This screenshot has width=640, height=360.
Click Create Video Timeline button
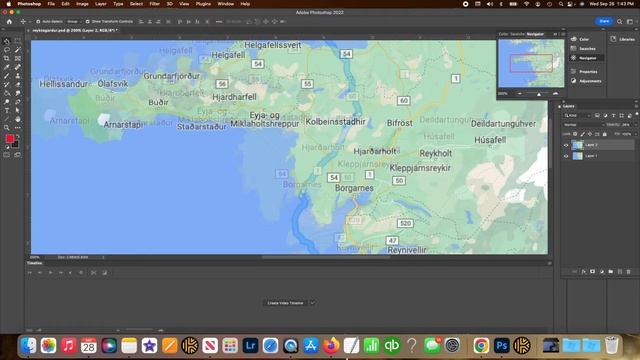(285, 303)
